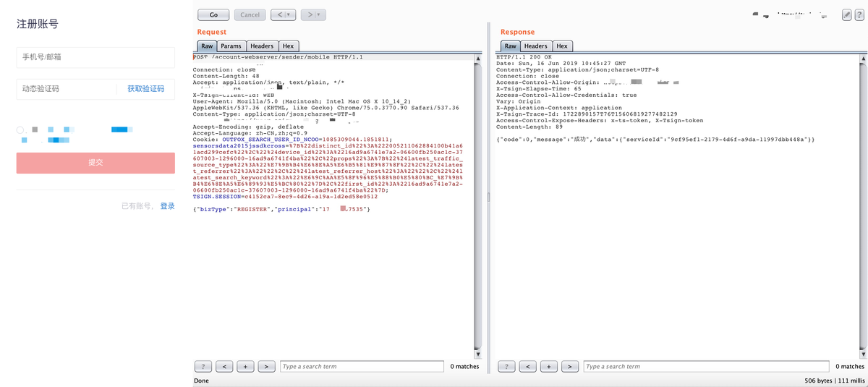
Task: Click the 手机号/邮箱 input field
Action: point(95,57)
